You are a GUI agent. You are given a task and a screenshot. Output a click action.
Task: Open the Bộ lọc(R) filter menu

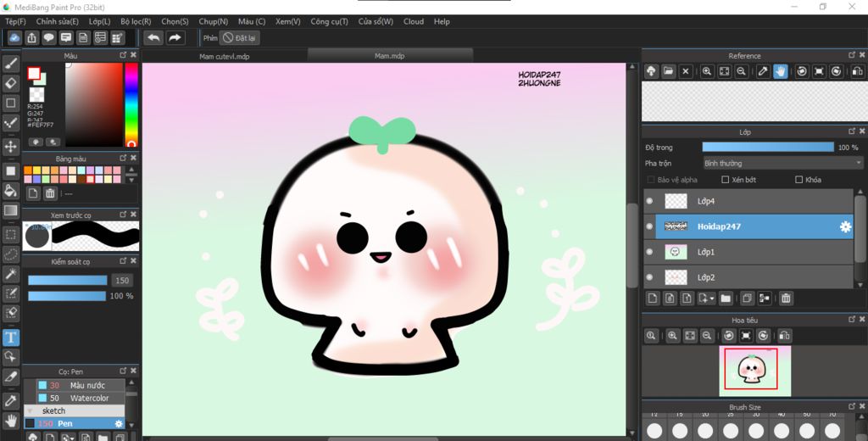pyautogui.click(x=136, y=21)
